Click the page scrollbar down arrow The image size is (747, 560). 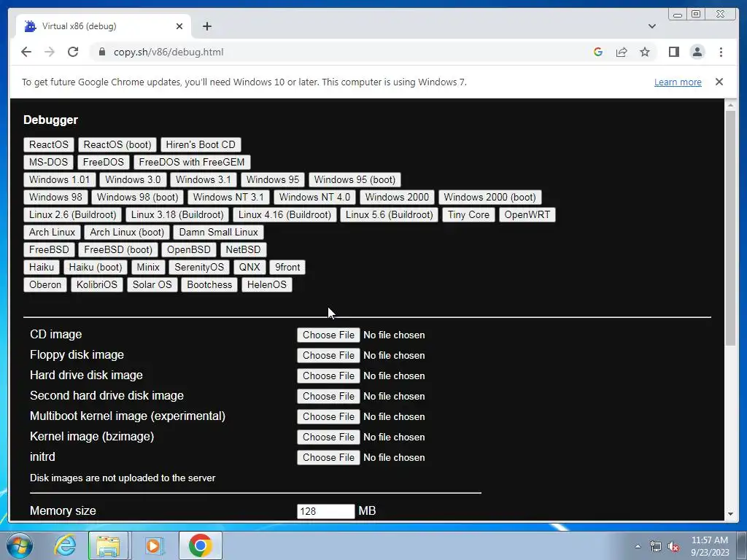click(x=730, y=514)
